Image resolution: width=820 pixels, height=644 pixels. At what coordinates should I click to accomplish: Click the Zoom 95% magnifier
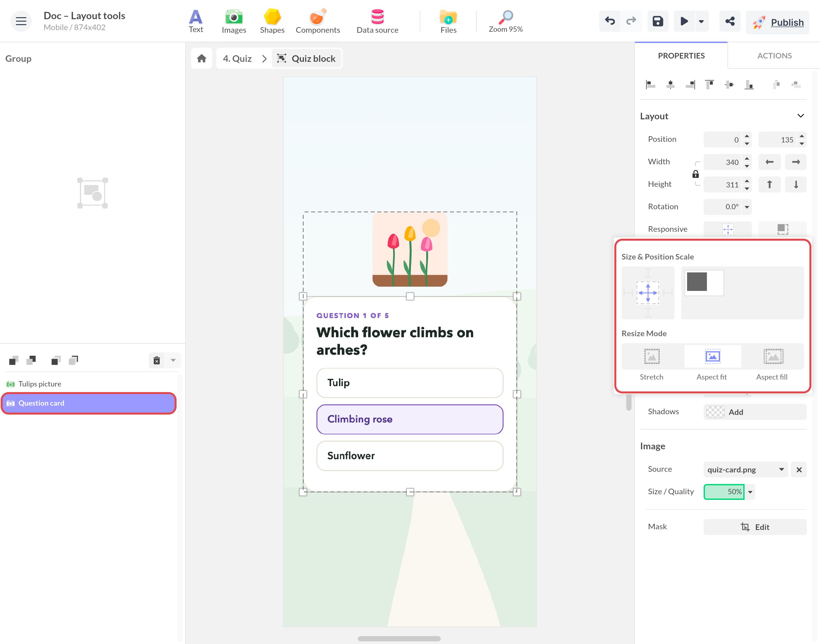pos(506,21)
